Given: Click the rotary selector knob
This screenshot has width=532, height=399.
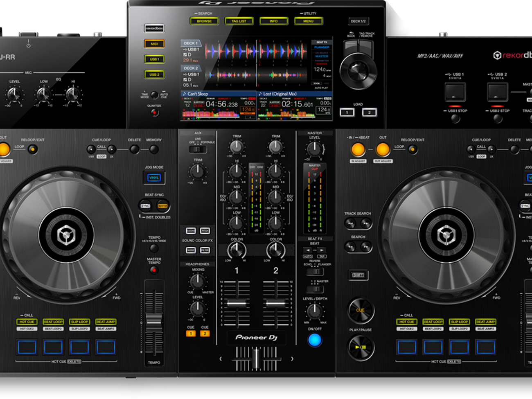Looking at the screenshot, I should pos(358,71).
